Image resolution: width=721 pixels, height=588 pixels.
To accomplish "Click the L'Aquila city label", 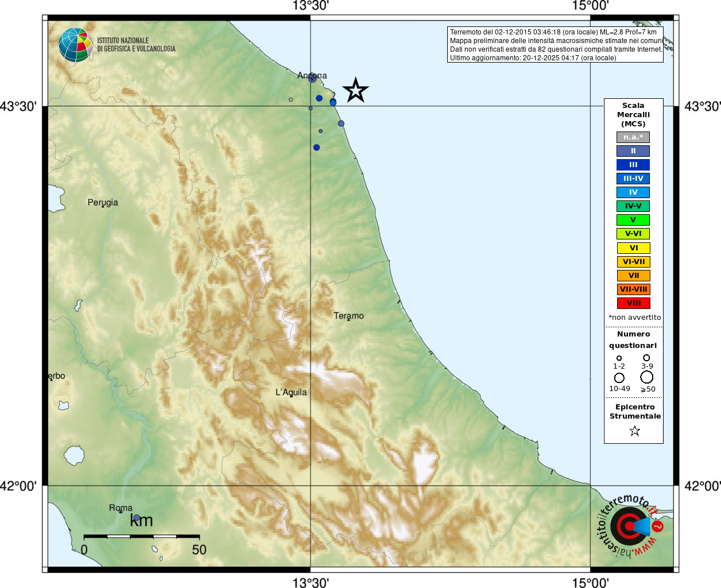I will pyautogui.click(x=291, y=392).
